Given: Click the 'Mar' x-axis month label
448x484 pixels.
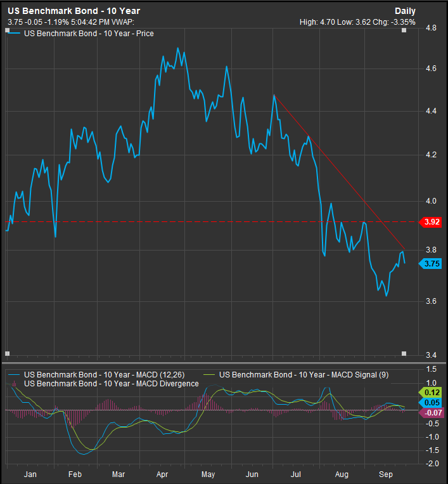Looking at the screenshot, I should click(118, 474).
